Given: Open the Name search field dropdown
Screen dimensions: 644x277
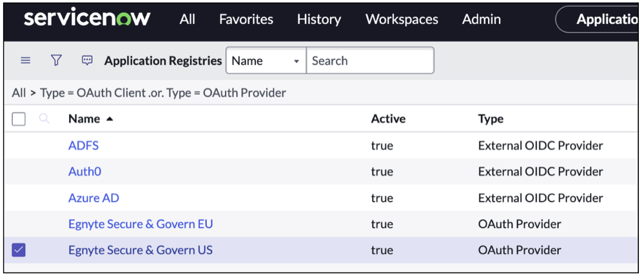Looking at the screenshot, I should point(266,61).
